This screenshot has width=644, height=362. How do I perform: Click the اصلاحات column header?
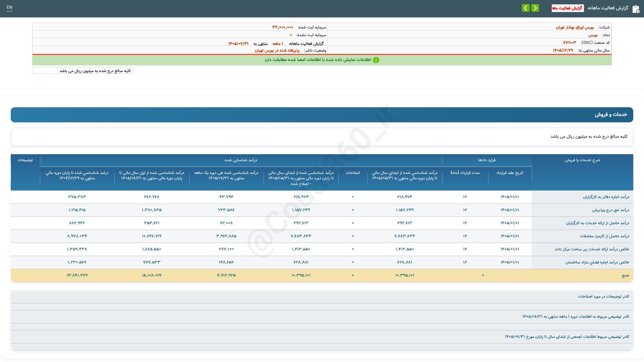point(353,173)
